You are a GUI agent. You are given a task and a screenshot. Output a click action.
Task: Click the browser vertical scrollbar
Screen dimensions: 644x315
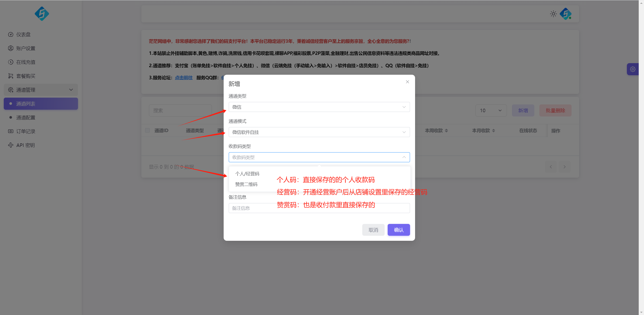pos(641,157)
